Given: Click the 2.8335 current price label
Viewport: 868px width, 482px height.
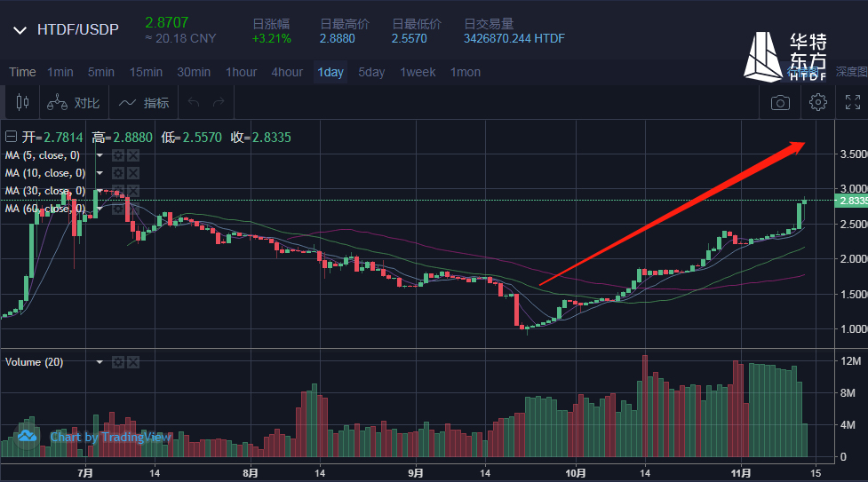Looking at the screenshot, I should coord(850,201).
